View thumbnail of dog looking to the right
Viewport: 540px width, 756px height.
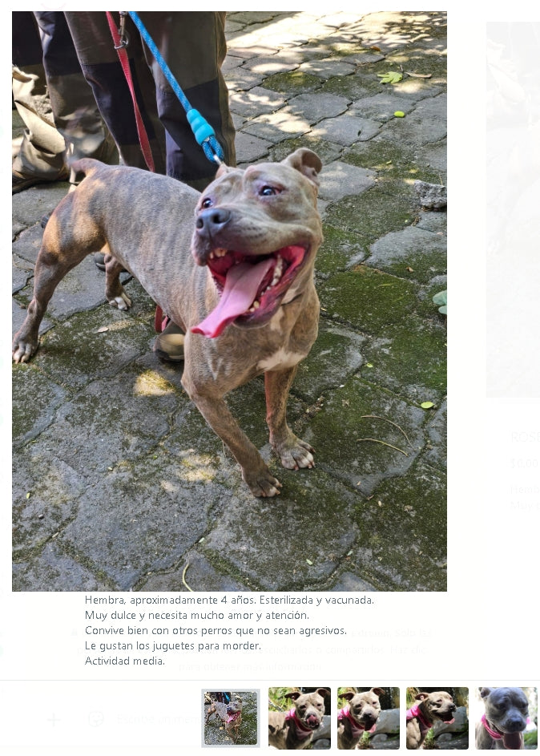coord(437,718)
